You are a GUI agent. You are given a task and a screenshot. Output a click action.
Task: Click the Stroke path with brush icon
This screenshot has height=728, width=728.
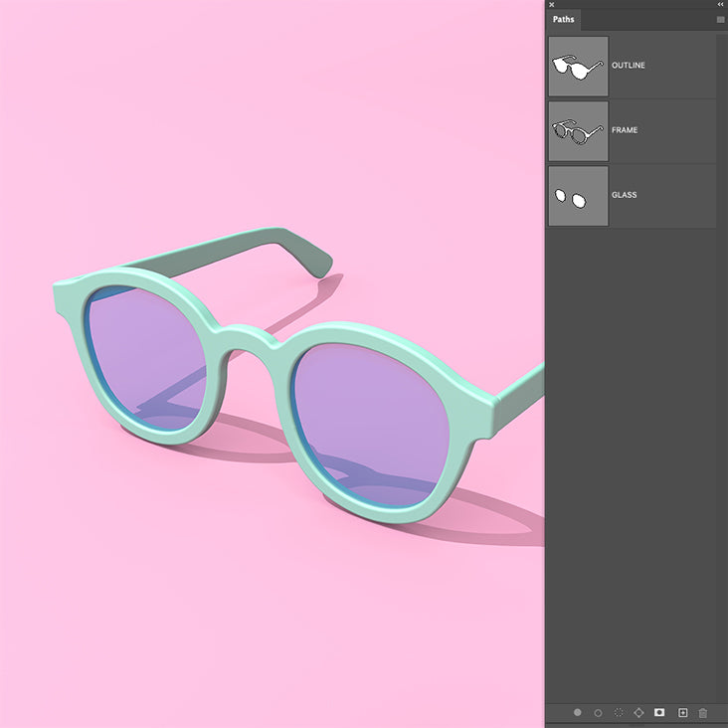[x=598, y=713]
